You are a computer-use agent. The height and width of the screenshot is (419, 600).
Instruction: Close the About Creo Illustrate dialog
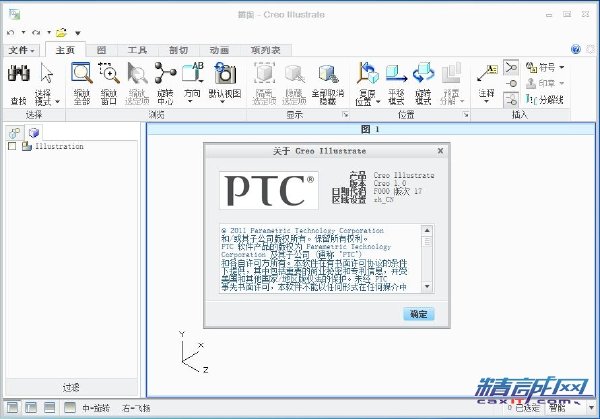[x=440, y=151]
